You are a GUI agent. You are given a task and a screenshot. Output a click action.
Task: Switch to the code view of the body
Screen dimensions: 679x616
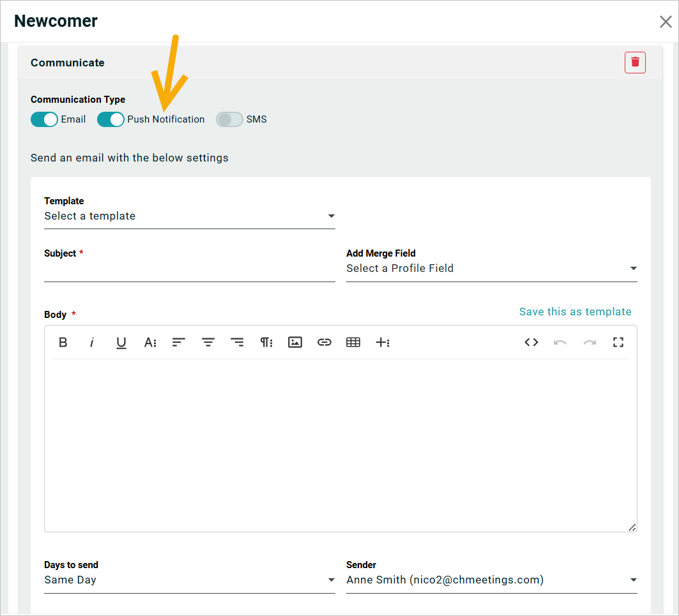coord(531,342)
